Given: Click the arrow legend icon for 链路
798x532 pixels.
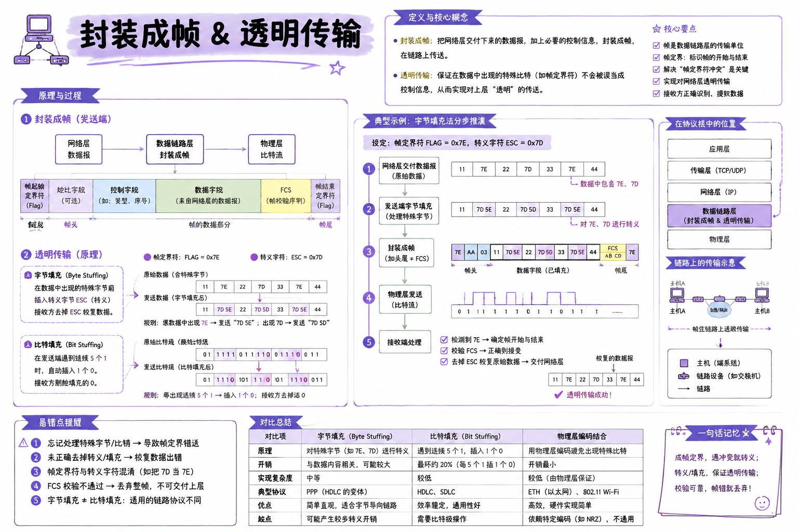Looking at the screenshot, I should (x=684, y=389).
